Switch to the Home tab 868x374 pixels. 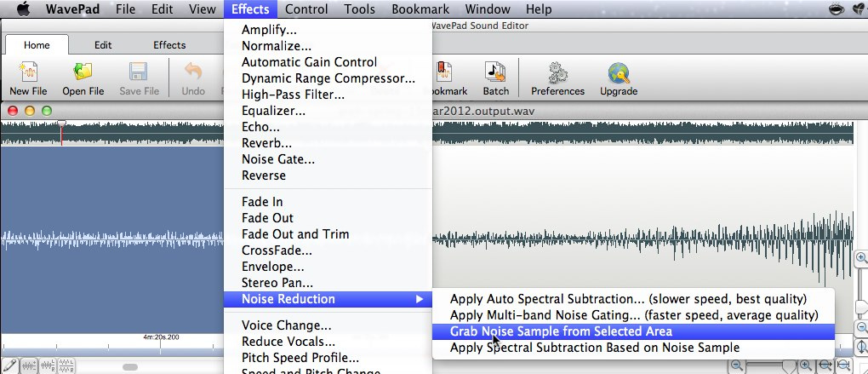[37, 45]
